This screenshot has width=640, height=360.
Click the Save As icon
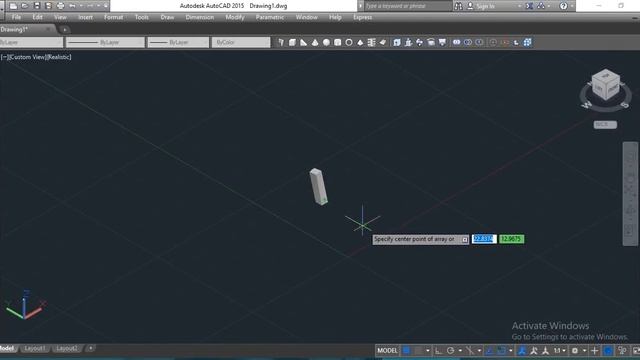pos(49,6)
